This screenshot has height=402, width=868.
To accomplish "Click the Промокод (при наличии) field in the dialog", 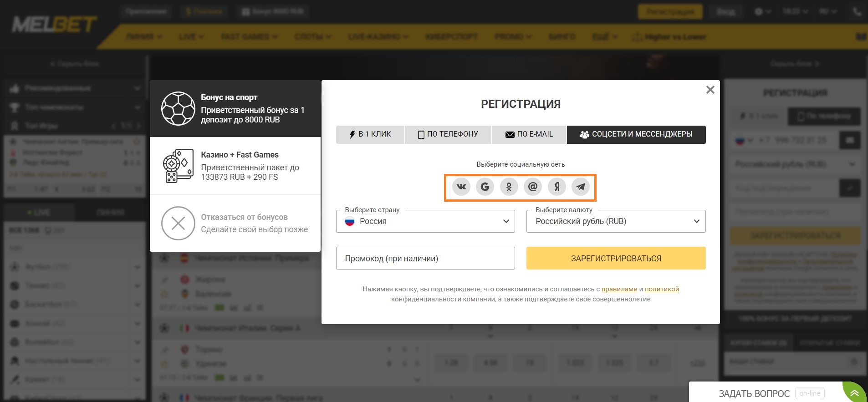I will click(x=425, y=258).
